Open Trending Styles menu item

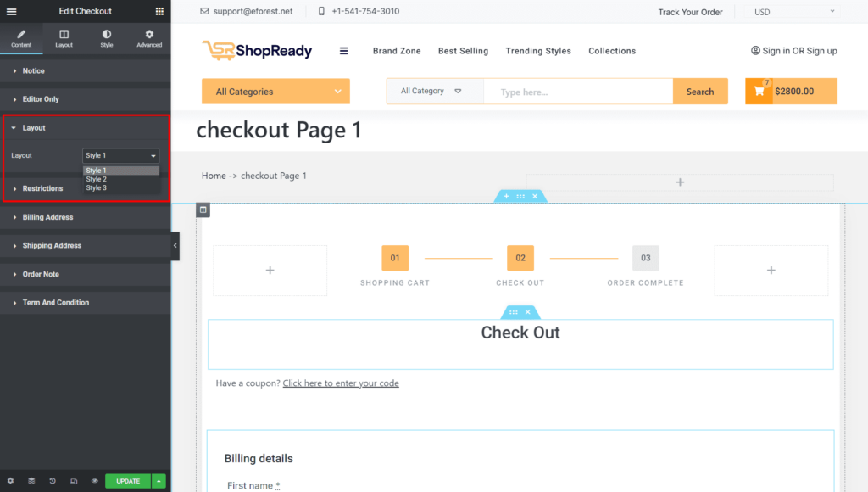[538, 50]
